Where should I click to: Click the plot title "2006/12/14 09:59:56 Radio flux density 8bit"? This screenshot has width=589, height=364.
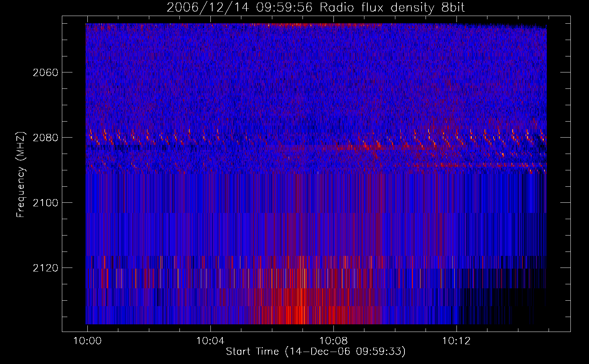click(316, 8)
